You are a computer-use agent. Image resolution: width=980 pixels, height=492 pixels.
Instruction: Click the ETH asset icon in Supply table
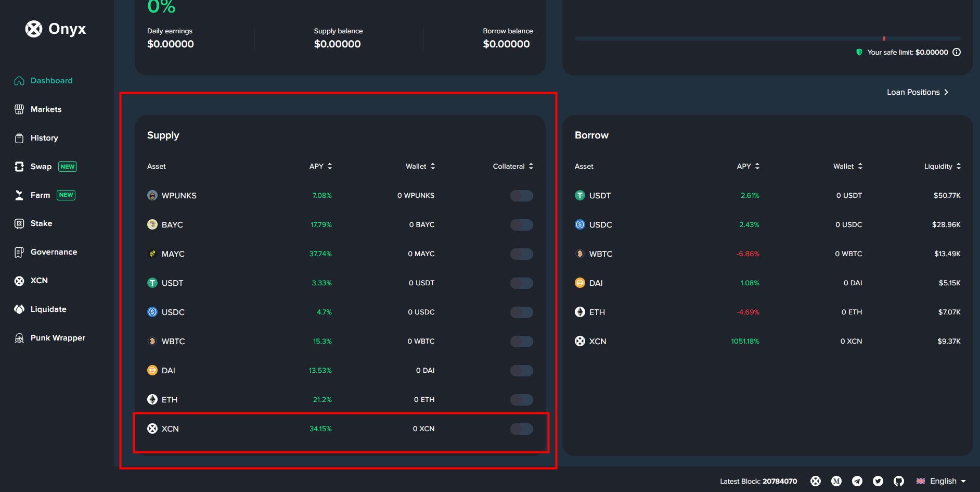152,400
